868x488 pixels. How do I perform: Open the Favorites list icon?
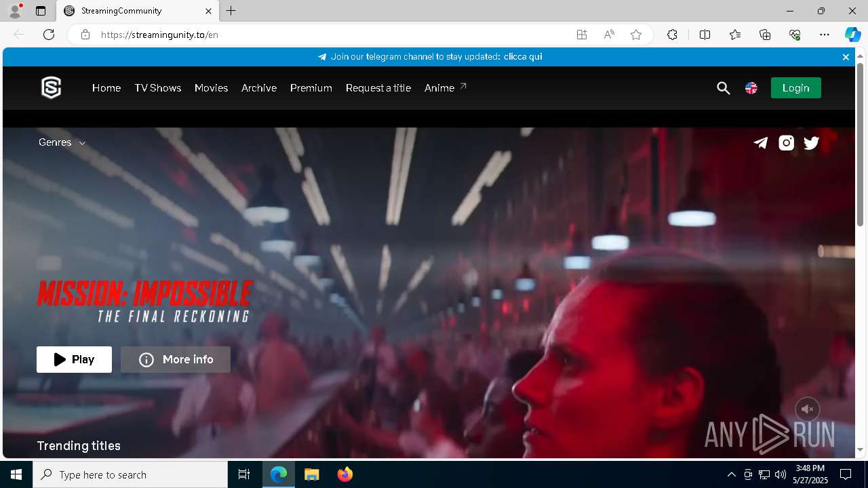point(735,35)
